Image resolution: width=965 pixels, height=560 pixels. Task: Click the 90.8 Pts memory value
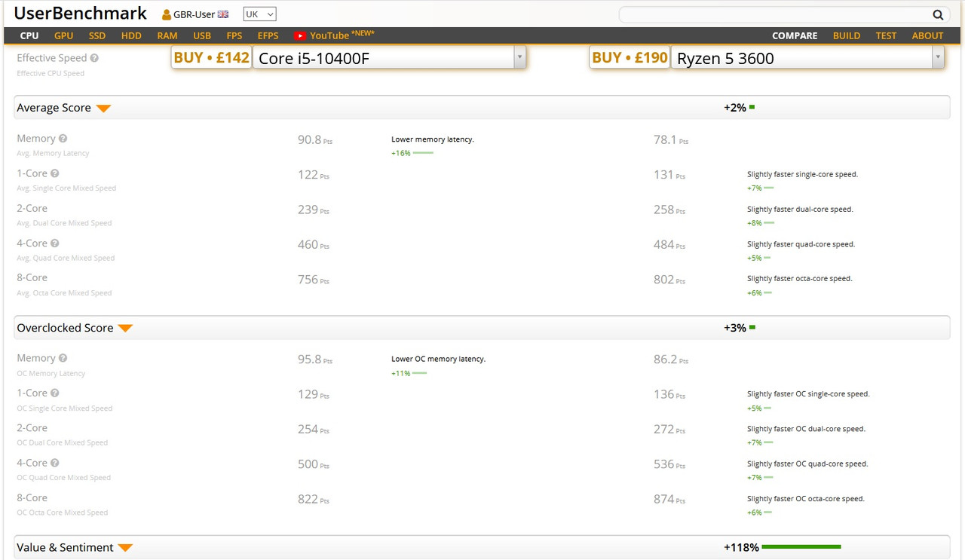[315, 139]
